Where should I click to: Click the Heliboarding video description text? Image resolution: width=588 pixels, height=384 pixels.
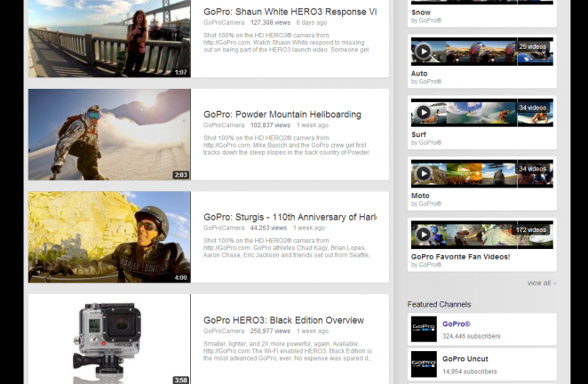pyautogui.click(x=286, y=145)
